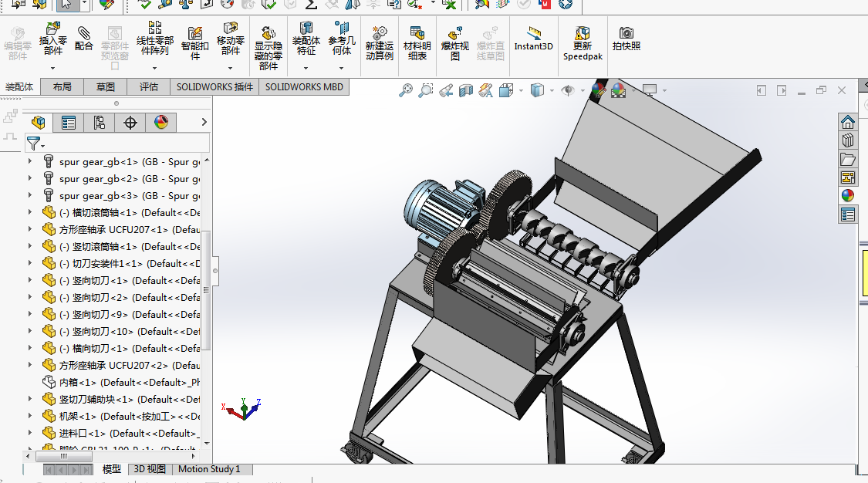Switch to 评估 ribbon tab
Viewport: 868px width, 483px height.
(x=148, y=87)
